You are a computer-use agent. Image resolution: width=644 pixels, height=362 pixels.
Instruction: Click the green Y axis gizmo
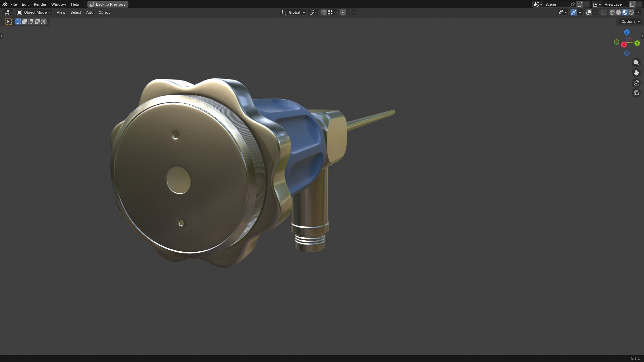[637, 43]
